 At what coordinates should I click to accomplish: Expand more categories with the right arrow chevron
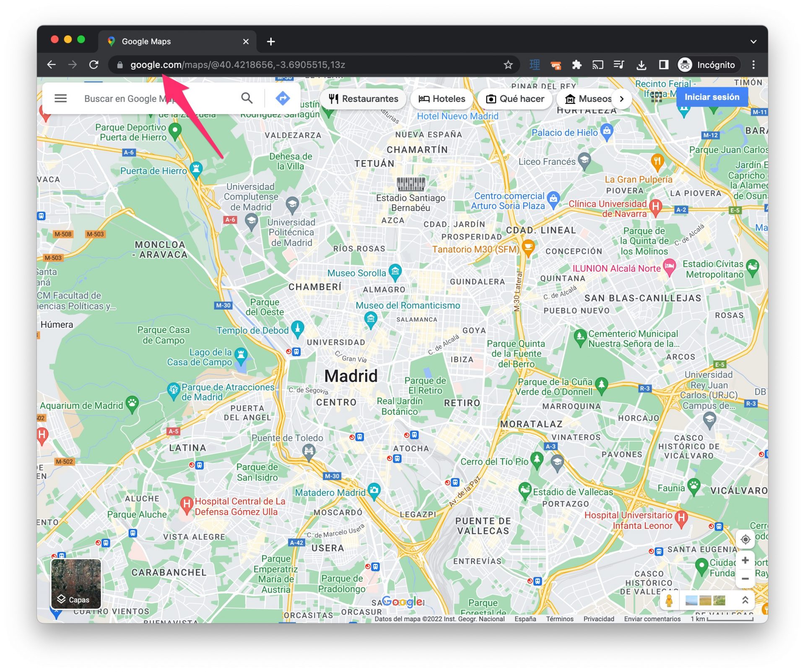point(622,99)
